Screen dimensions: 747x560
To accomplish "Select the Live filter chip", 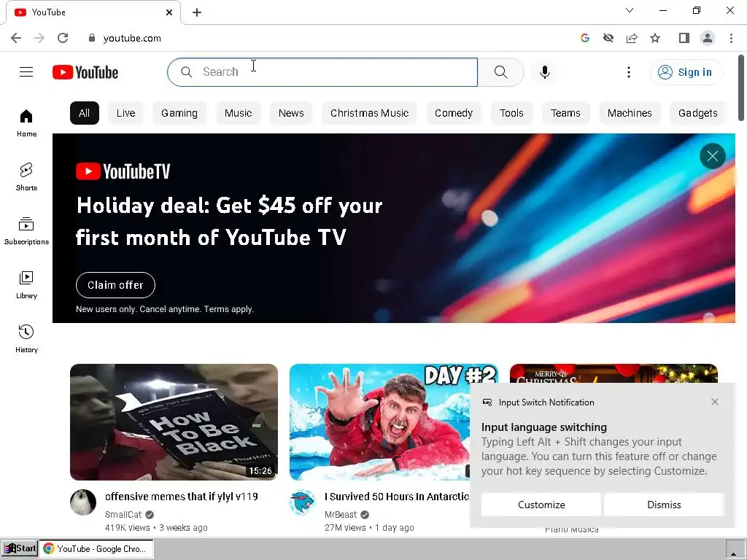I will 125,113.
